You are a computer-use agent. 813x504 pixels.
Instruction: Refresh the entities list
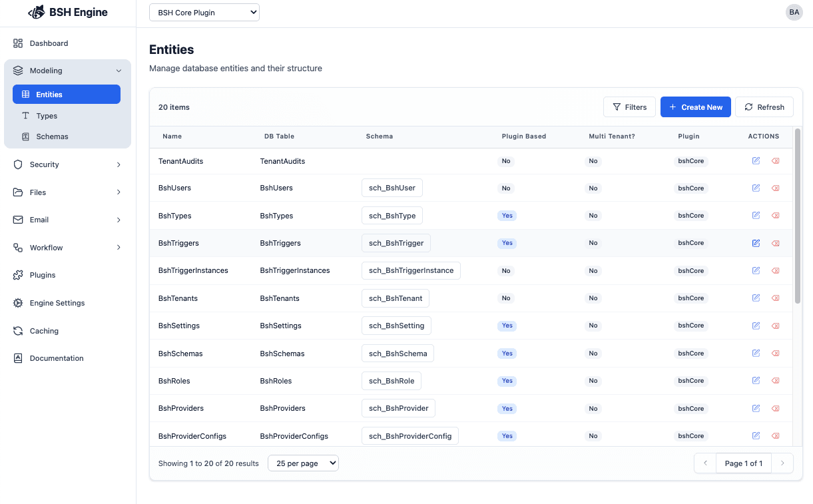click(764, 107)
